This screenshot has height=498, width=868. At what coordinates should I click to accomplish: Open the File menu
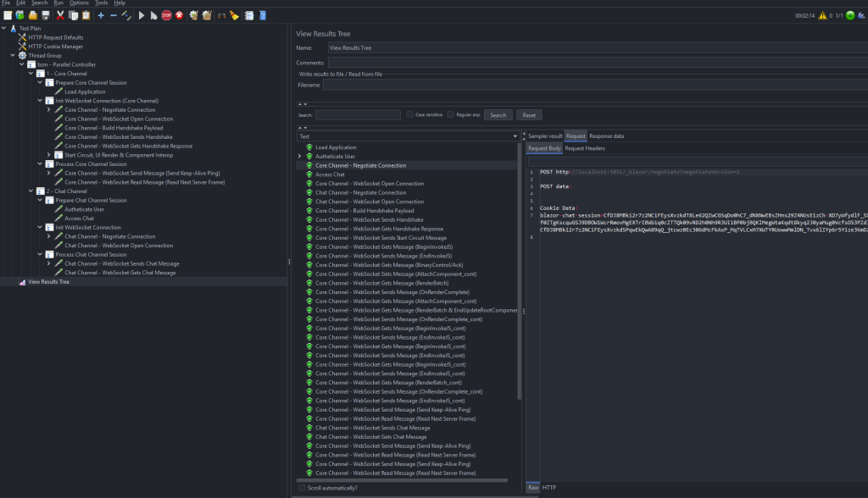click(x=6, y=3)
